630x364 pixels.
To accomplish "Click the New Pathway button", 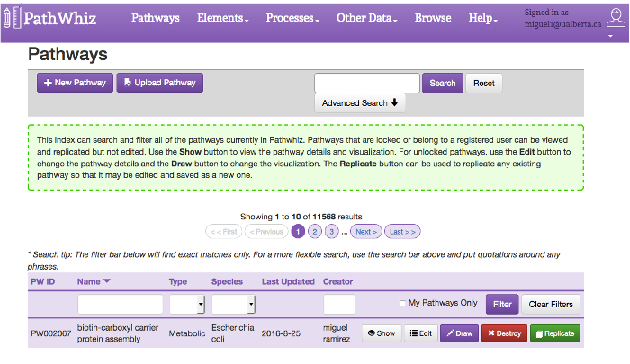I will (75, 83).
